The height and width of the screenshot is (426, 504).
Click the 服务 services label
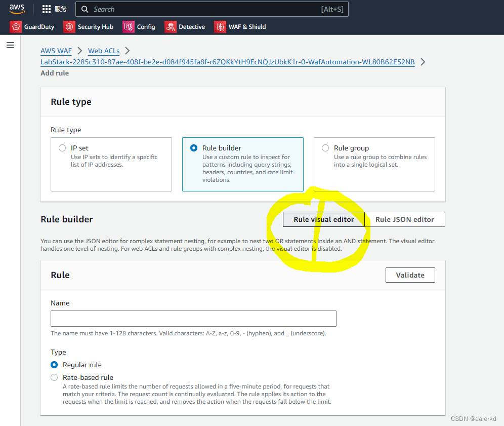pos(60,9)
